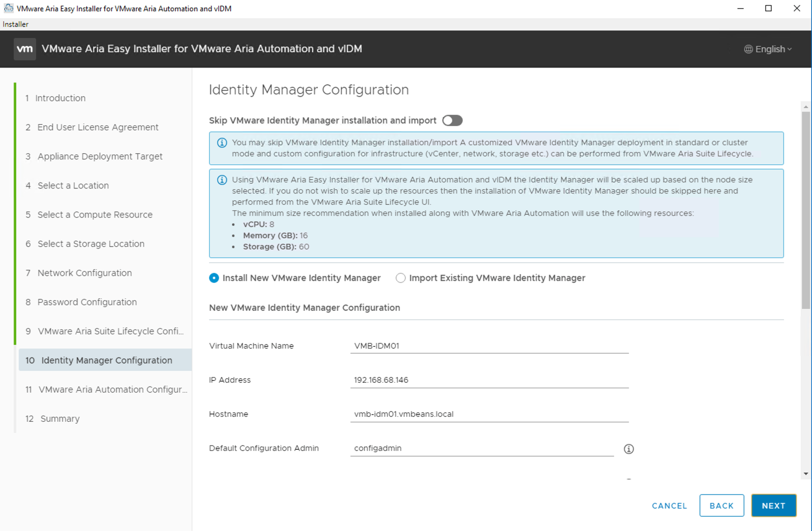This screenshot has height=531, width=812.
Task: Select step 10 Identity Manager Configuration
Action: [x=105, y=360]
